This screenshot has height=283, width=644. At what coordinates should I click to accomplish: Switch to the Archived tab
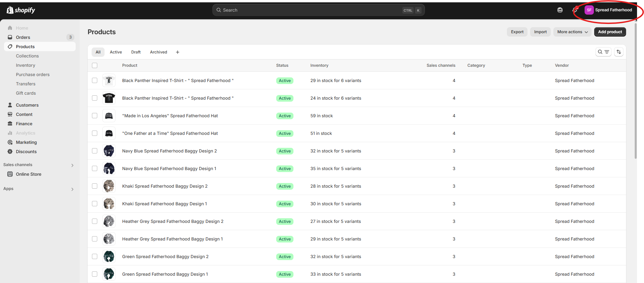coord(158,52)
